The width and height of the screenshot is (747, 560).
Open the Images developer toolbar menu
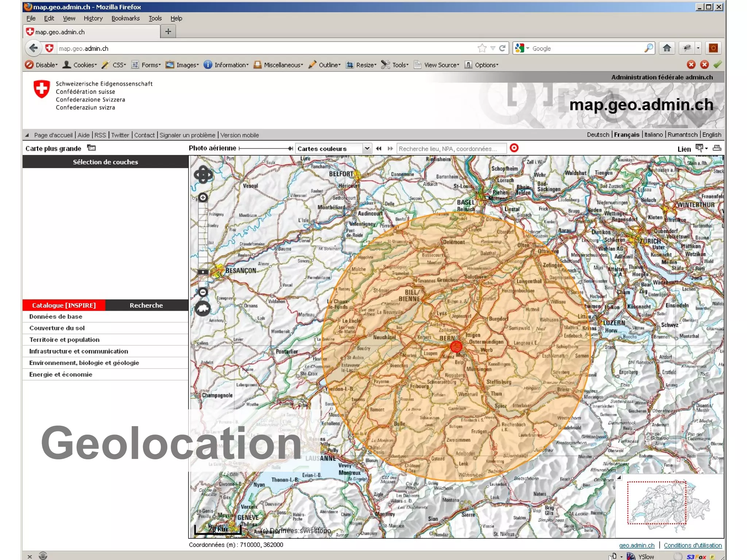[182, 65]
